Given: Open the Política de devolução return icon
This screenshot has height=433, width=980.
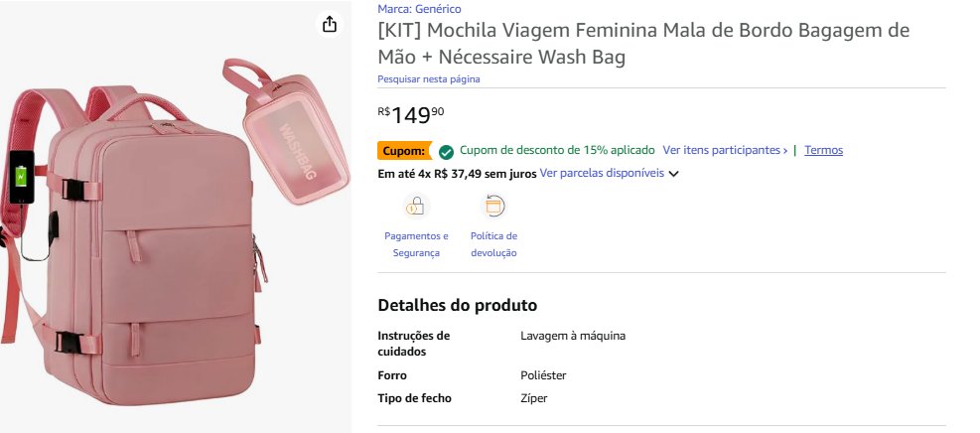Looking at the screenshot, I should tap(493, 206).
